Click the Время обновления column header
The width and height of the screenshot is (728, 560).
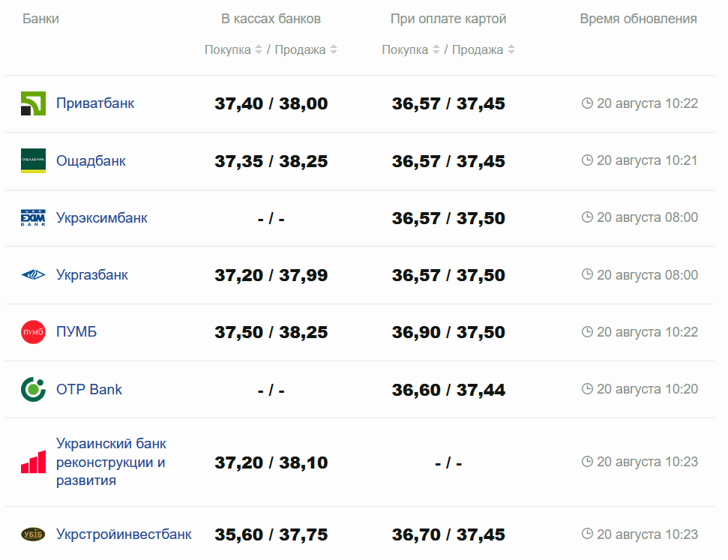638,19
